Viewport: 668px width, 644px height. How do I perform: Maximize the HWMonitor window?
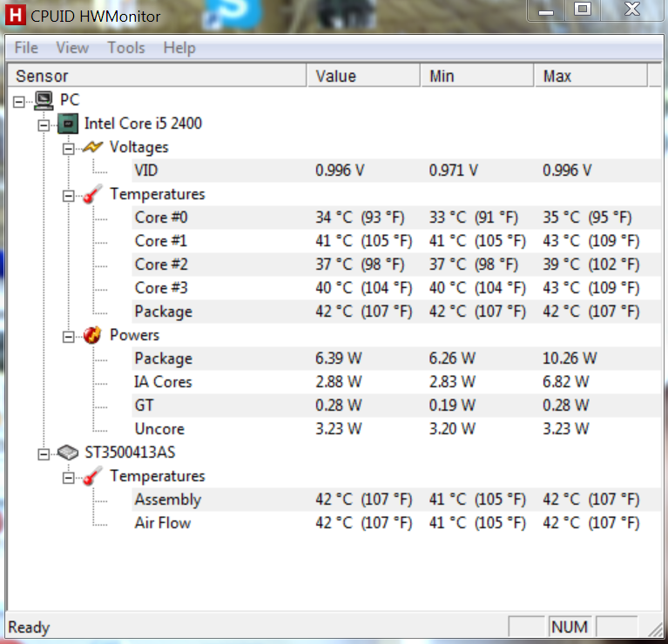tap(583, 10)
